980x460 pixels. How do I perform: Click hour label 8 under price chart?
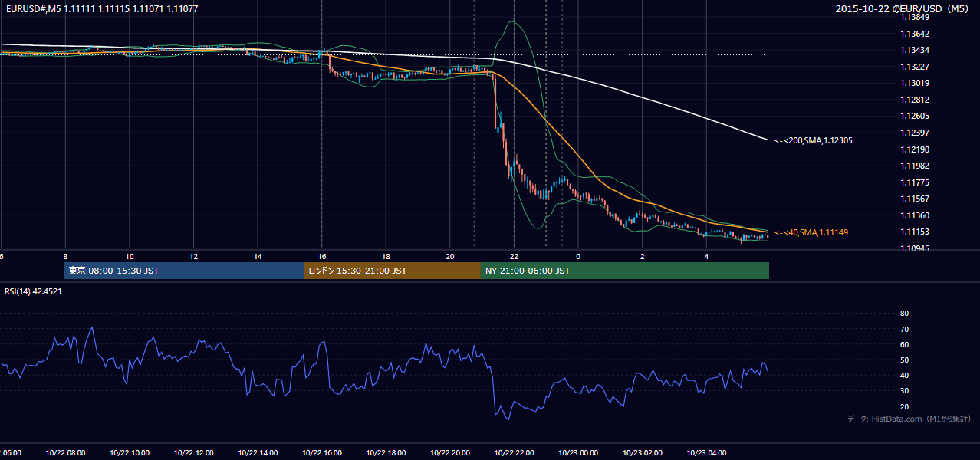pos(65,256)
